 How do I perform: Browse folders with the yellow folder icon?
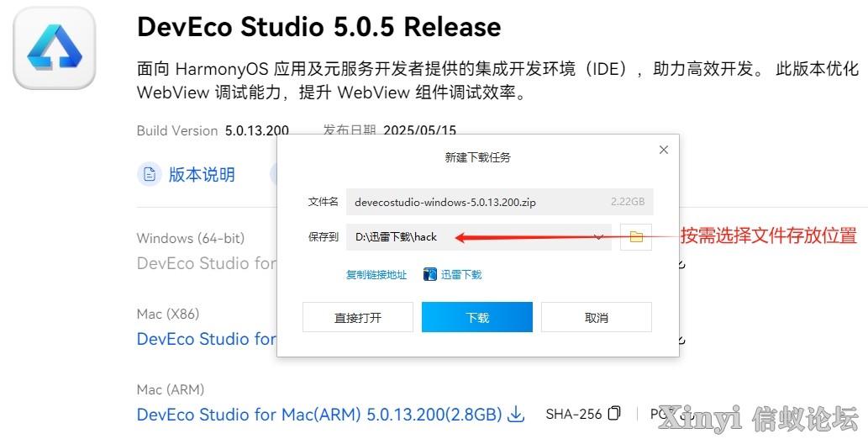click(x=636, y=237)
